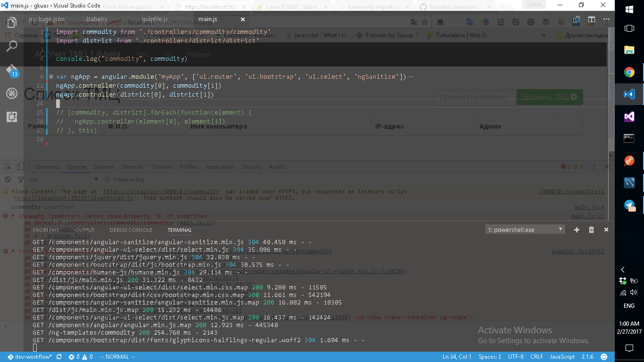The height and width of the screenshot is (362, 644).
Task: Open the Extensions view in activity bar
Action: pyautogui.click(x=12, y=117)
